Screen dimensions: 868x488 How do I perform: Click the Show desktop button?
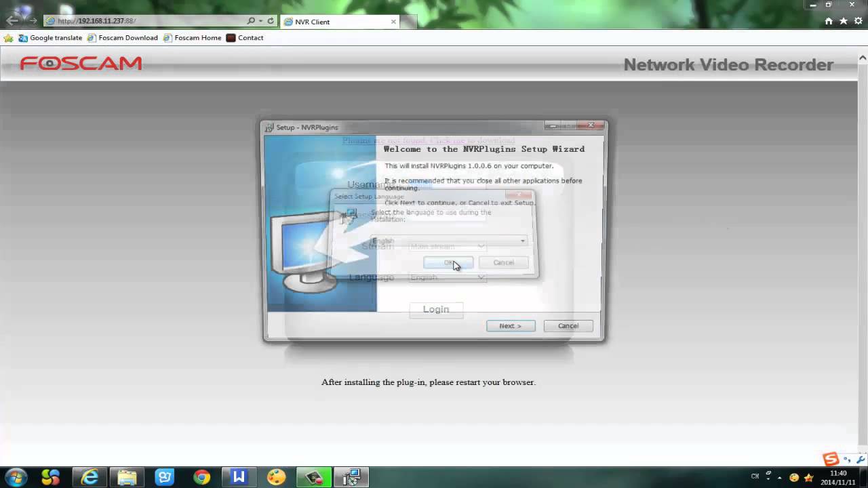(864, 477)
